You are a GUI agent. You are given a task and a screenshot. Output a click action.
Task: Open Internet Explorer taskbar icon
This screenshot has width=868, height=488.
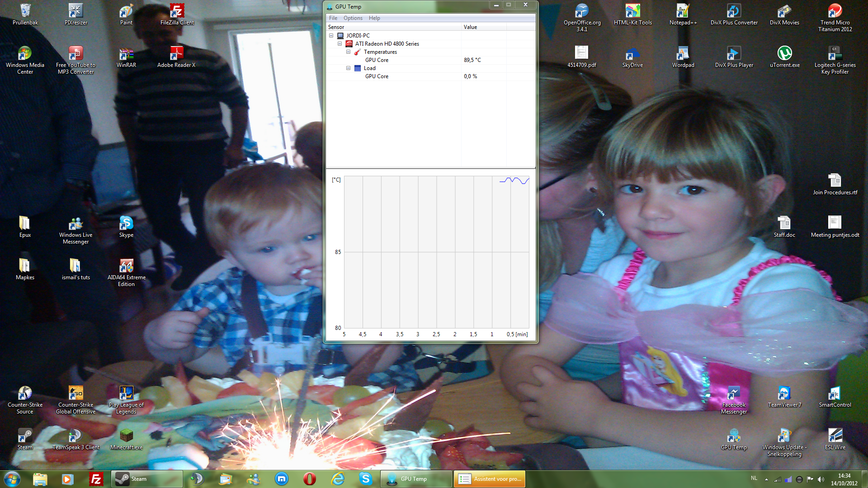point(338,479)
